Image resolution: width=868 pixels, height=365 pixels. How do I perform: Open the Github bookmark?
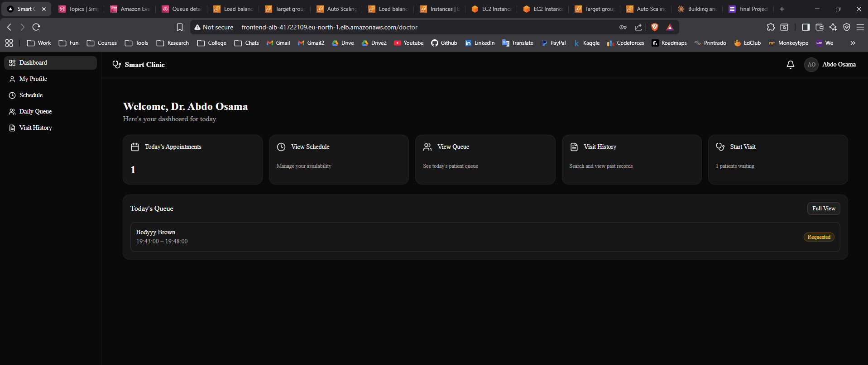444,43
